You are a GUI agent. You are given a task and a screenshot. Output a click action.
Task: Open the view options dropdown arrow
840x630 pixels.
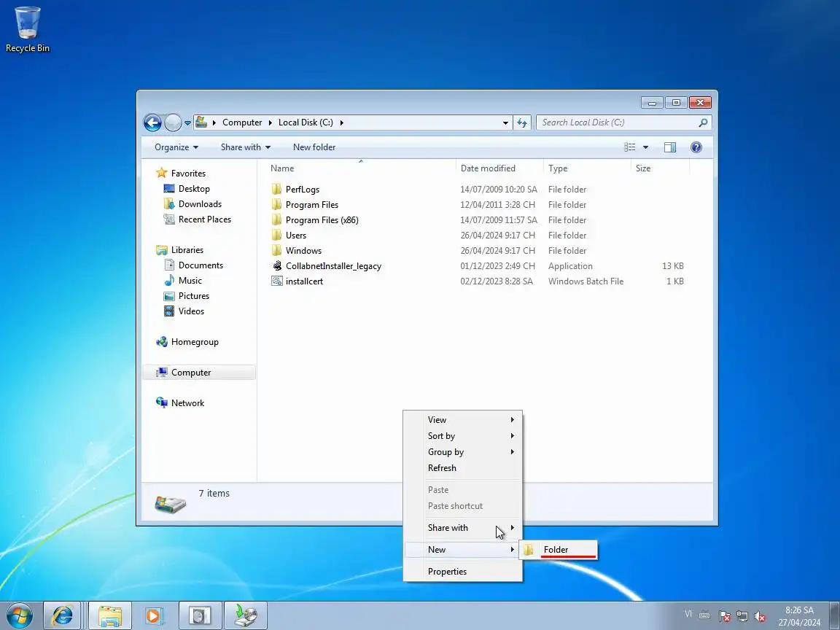point(645,147)
